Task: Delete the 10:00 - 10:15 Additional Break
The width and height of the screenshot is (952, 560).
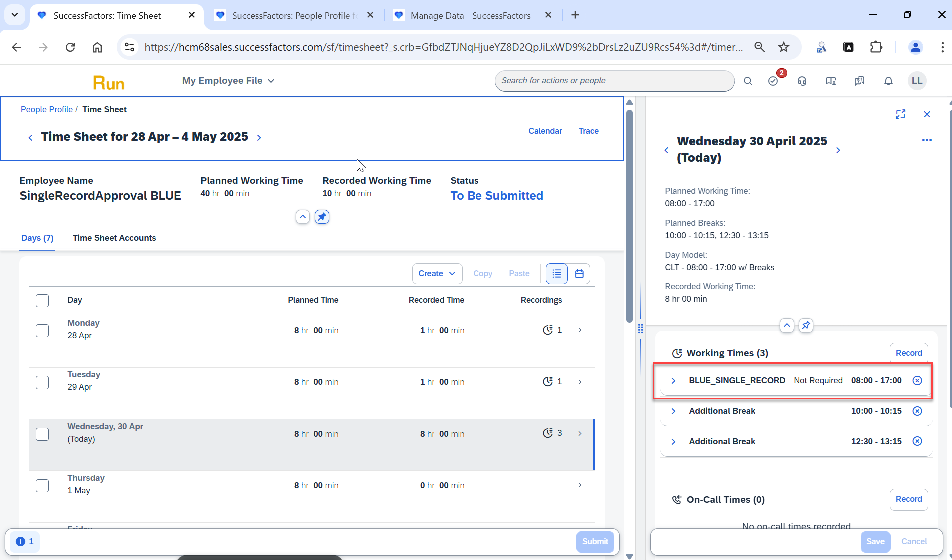Action: pos(917,411)
